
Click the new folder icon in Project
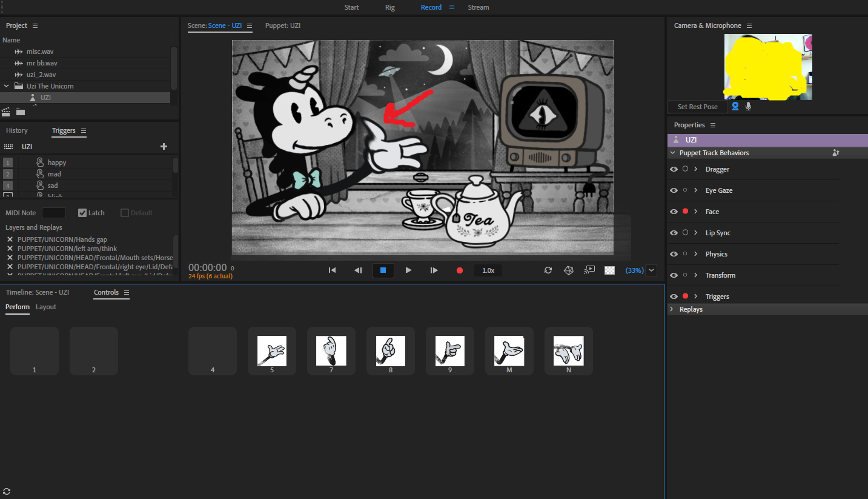(x=21, y=112)
